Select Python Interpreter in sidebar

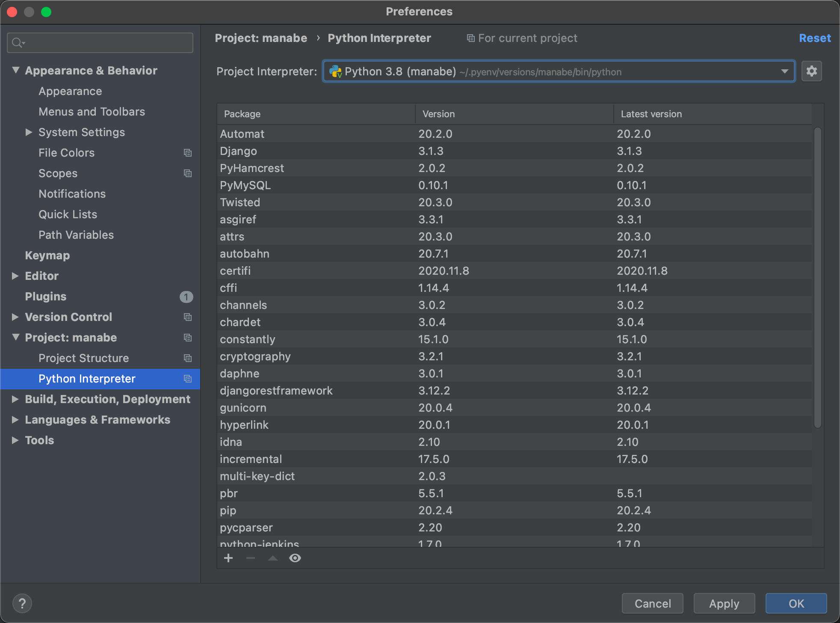coord(100,379)
